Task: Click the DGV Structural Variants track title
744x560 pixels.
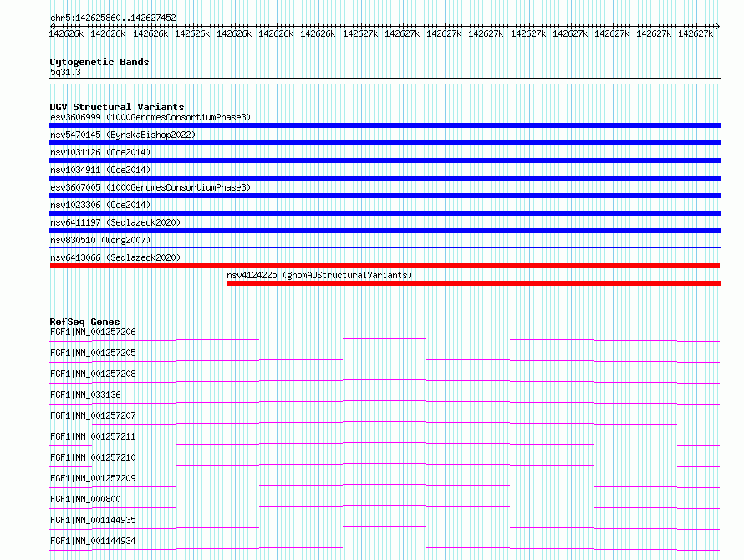Action: pyautogui.click(x=117, y=107)
